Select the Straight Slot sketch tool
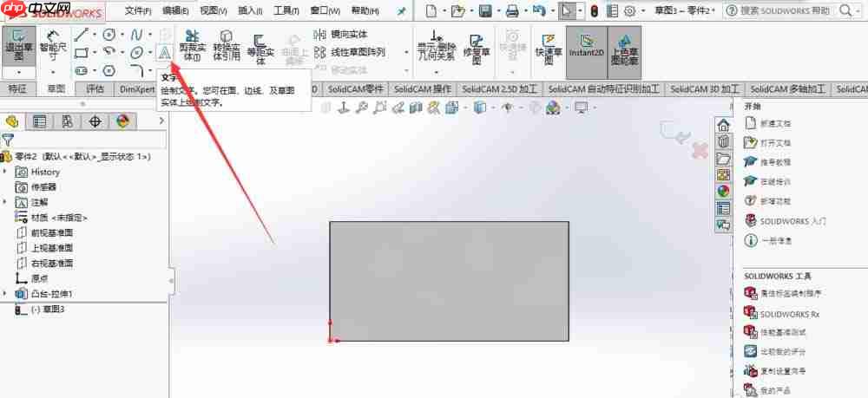 pos(82,70)
